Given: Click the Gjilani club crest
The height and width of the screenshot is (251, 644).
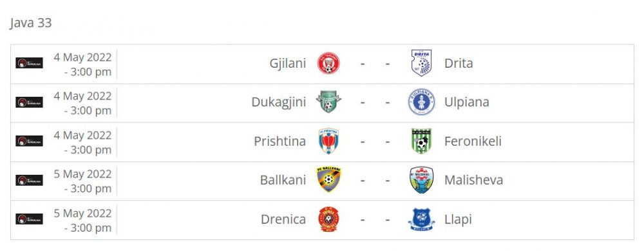Looking at the screenshot, I should coord(328,63).
